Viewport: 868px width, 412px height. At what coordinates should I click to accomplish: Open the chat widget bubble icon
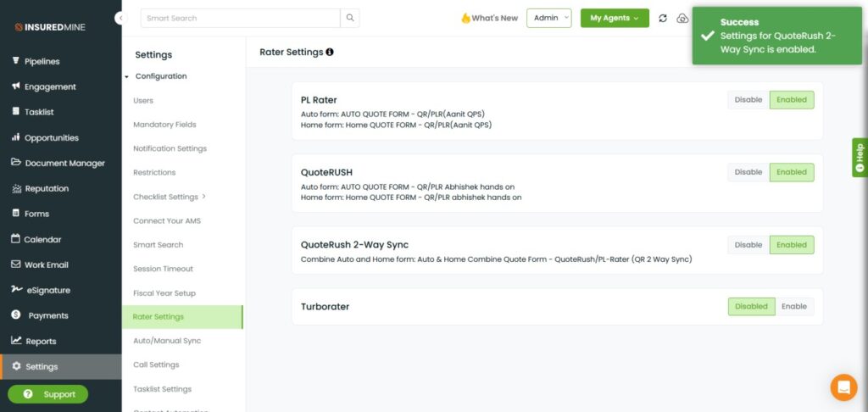pyautogui.click(x=843, y=387)
